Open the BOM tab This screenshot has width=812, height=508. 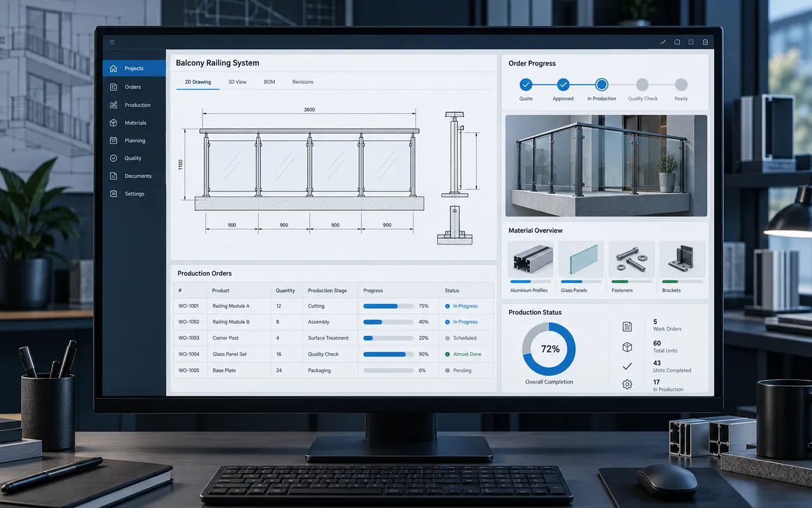[x=270, y=82]
